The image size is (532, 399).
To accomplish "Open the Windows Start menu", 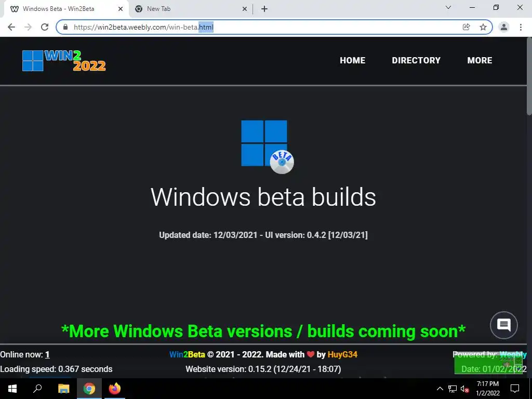I will point(12,389).
